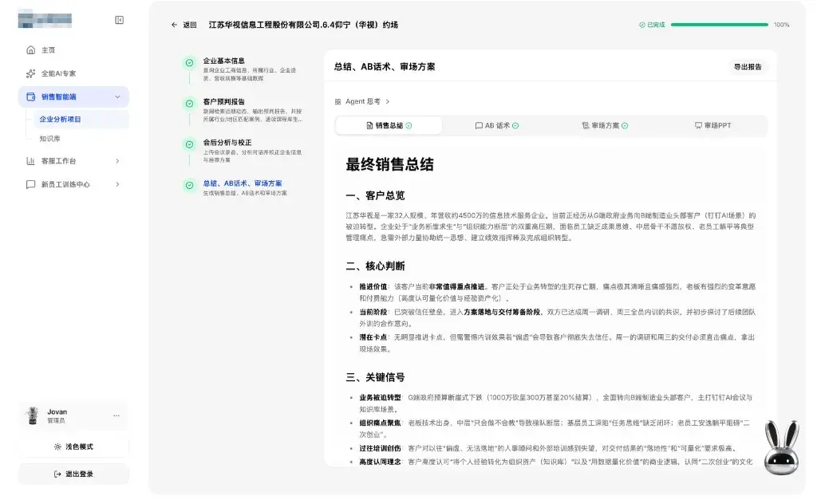Click the document icon on 销售总结 tab

pos(369,125)
